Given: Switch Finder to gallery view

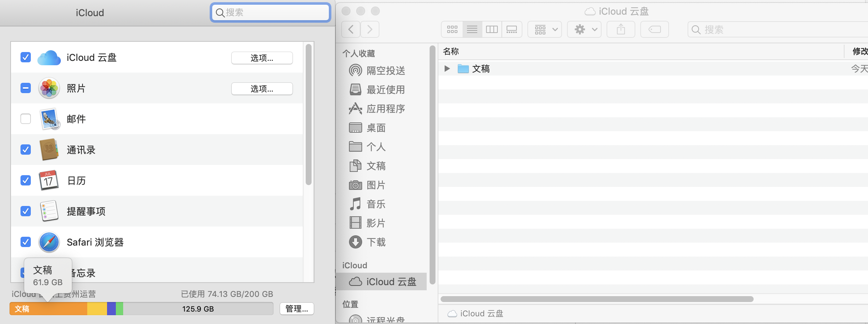Looking at the screenshot, I should (511, 29).
